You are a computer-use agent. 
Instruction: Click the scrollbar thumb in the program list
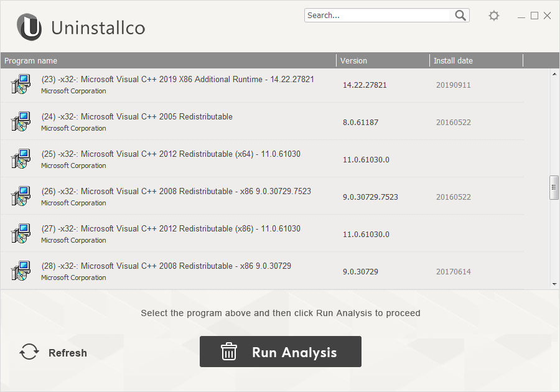554,187
